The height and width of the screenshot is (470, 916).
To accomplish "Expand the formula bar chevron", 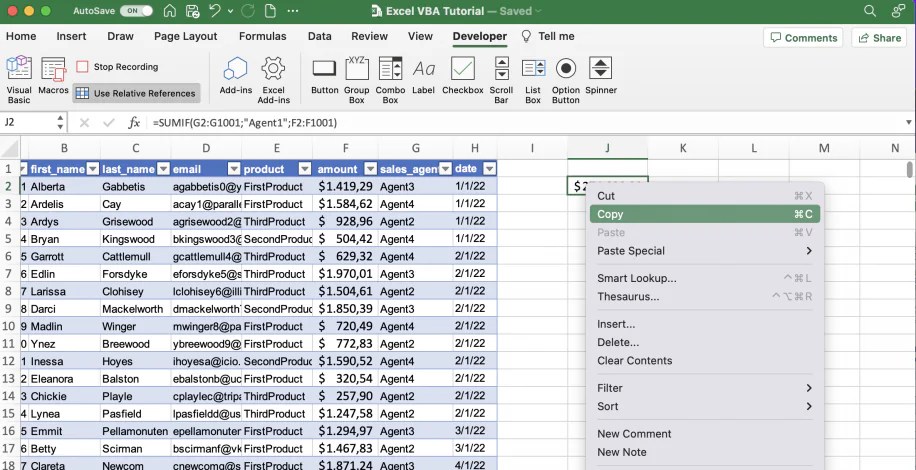I will [908, 123].
